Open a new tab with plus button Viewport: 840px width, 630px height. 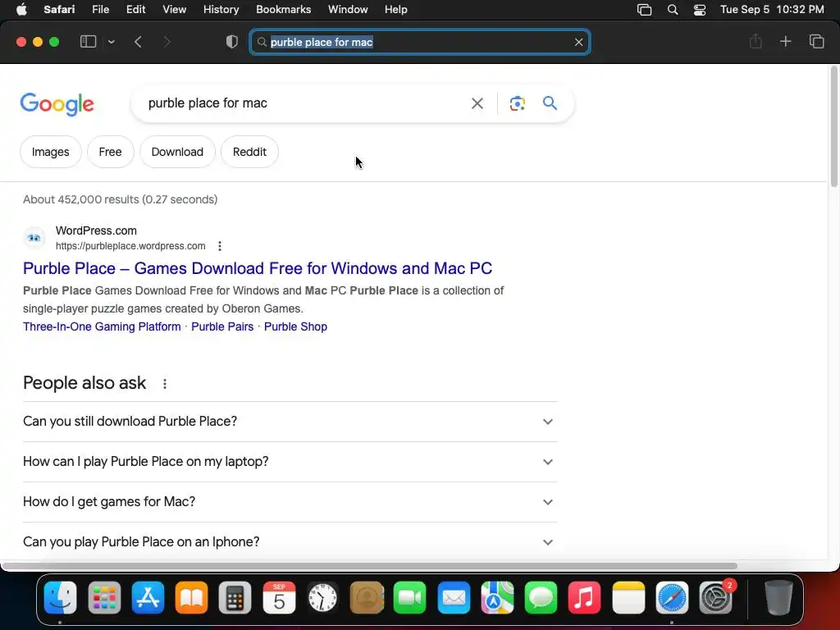pos(785,42)
